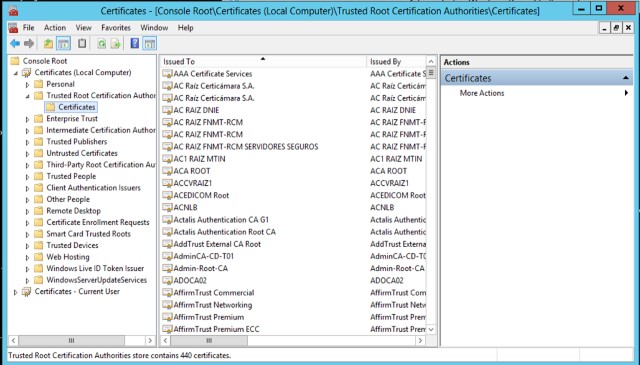
Task: Click the Console Root folder icon
Action: (x=15, y=61)
